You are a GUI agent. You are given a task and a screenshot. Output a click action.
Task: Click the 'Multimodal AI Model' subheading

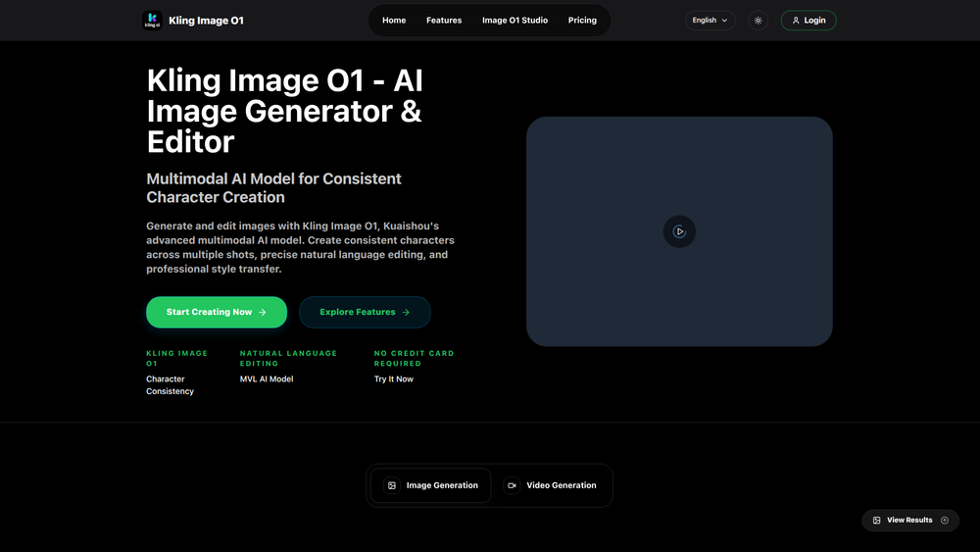tap(273, 187)
